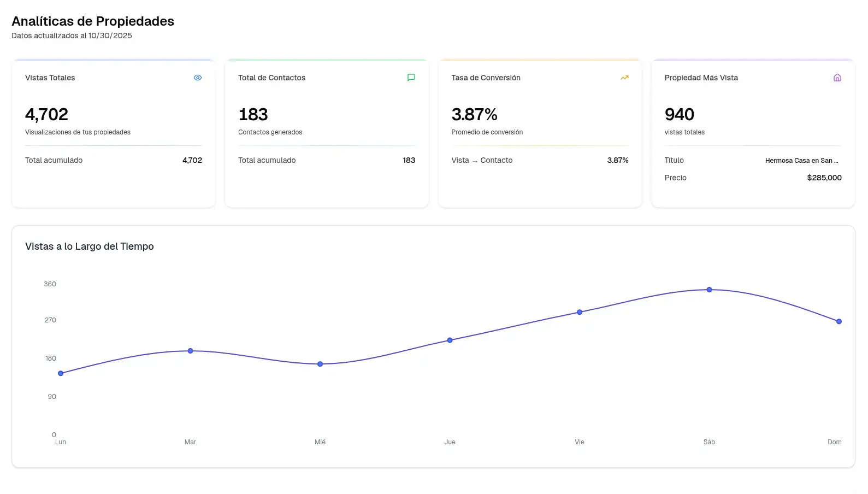Click the 4,702 total views number
The image size is (868, 494).
coord(46,114)
